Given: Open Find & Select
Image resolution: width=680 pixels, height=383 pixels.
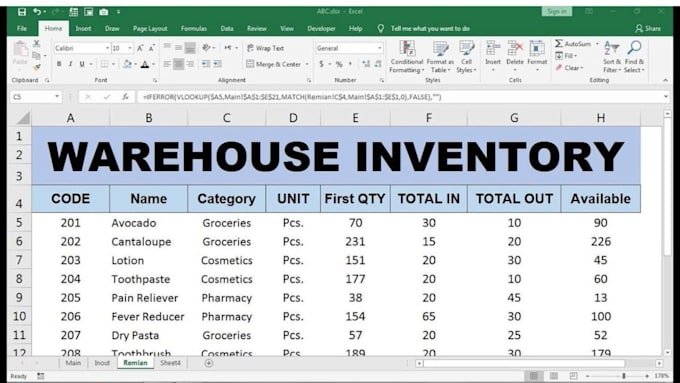Looking at the screenshot, I should 634,57.
